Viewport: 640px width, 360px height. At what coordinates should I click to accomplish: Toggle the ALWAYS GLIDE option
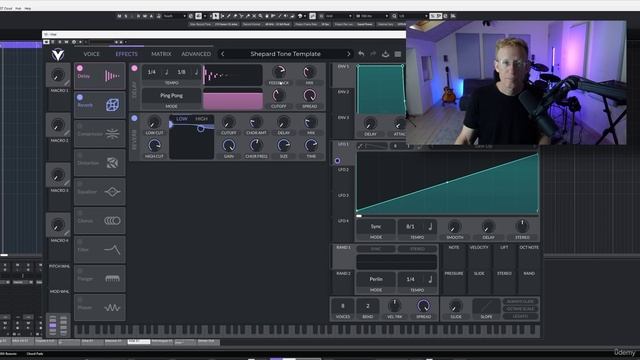coord(520,301)
